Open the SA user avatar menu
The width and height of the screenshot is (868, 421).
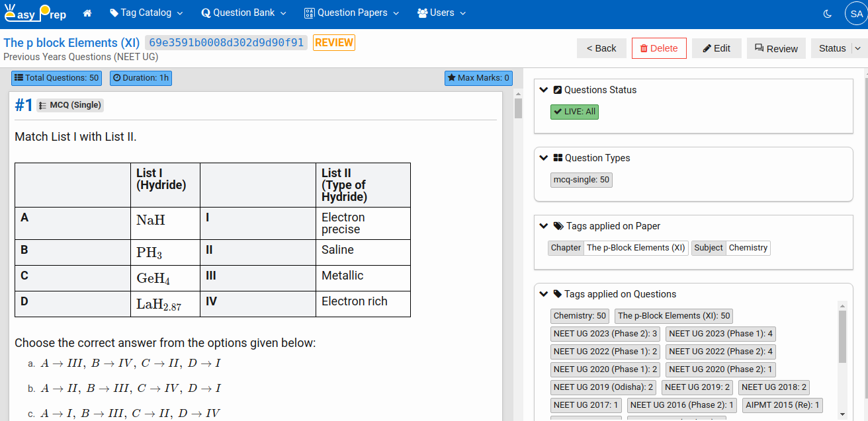point(856,13)
